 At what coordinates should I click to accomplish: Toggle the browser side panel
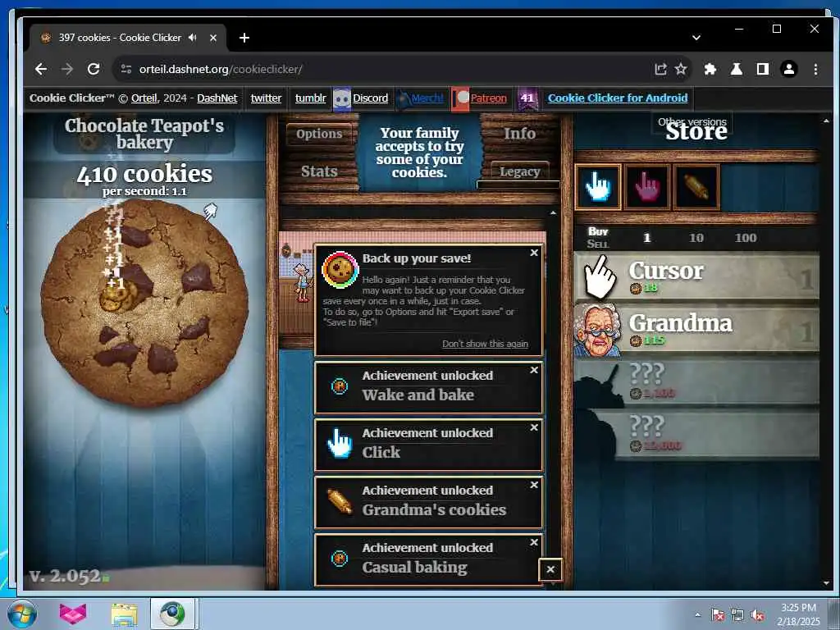pos(763,69)
